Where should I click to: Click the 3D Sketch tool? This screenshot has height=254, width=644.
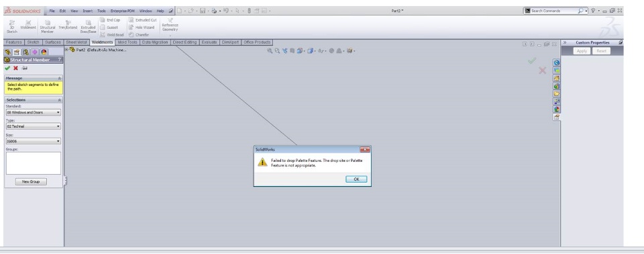(12, 26)
